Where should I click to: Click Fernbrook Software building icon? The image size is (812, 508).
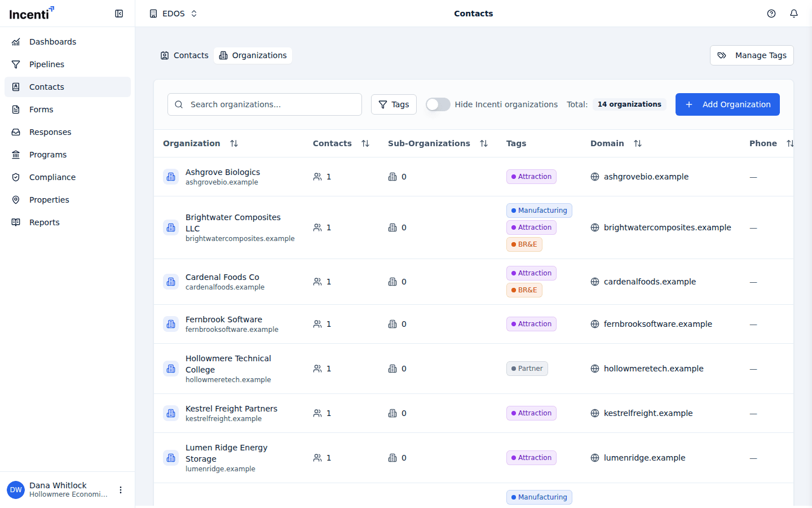(x=171, y=324)
